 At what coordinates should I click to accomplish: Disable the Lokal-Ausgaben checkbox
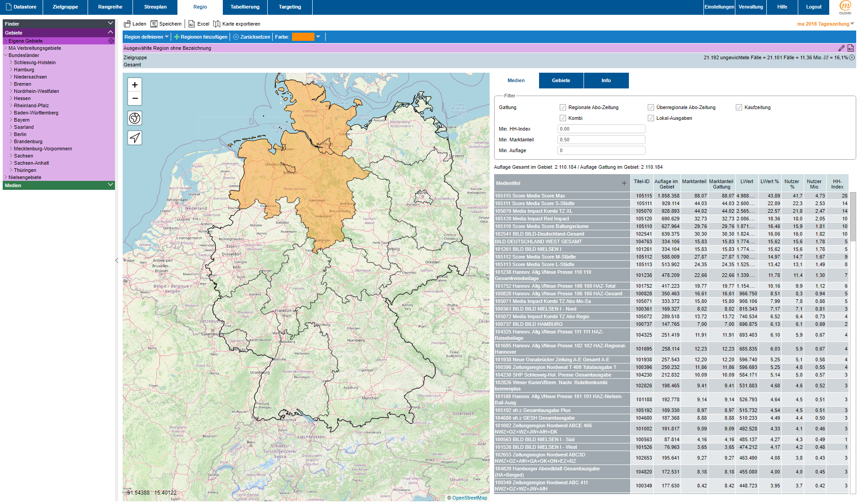pyautogui.click(x=650, y=118)
